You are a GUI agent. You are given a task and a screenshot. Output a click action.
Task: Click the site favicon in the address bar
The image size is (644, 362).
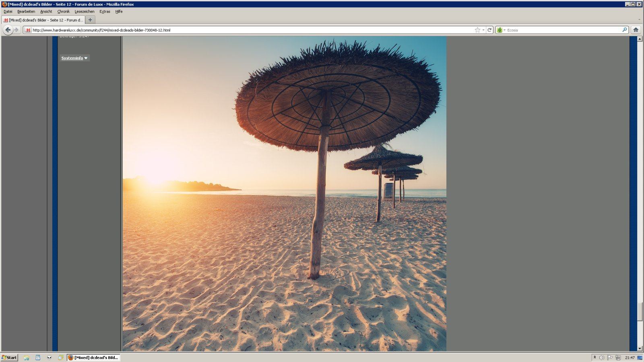click(x=28, y=30)
